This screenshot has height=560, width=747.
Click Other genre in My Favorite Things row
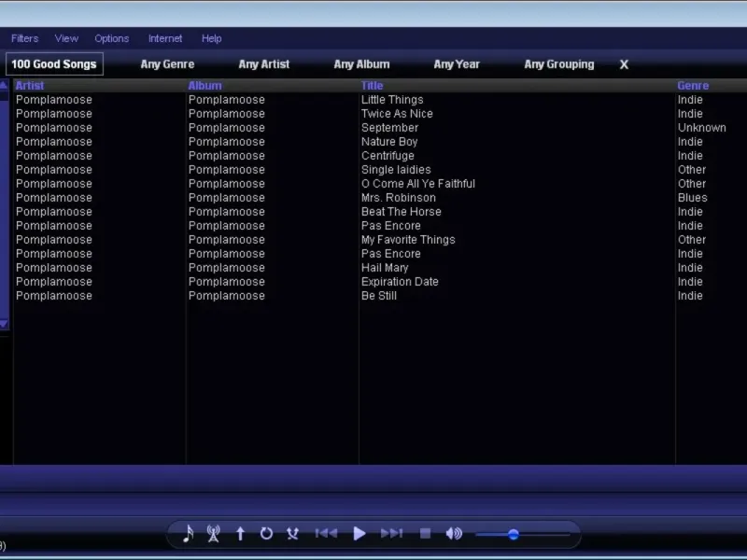(x=692, y=240)
